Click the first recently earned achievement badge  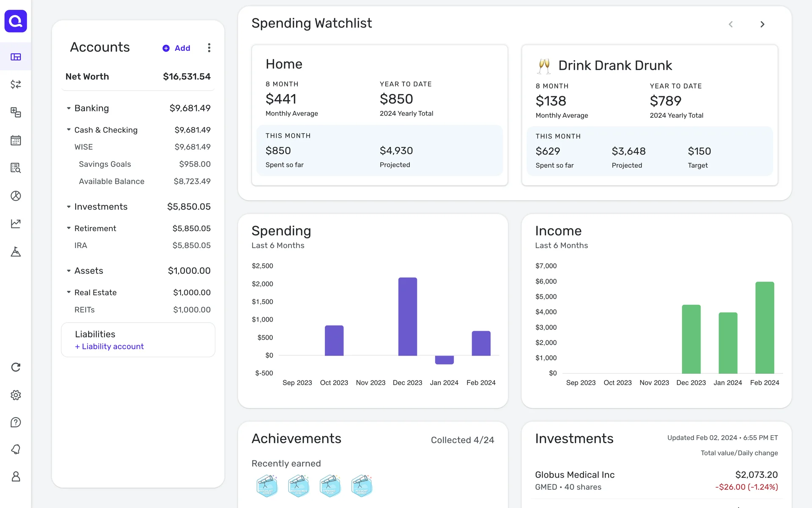(x=267, y=486)
